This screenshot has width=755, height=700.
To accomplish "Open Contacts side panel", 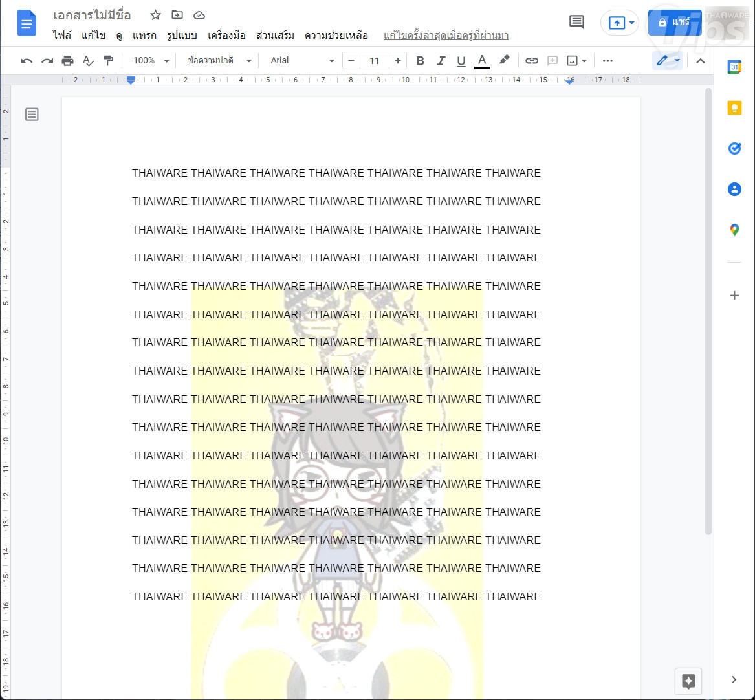I will 734,189.
